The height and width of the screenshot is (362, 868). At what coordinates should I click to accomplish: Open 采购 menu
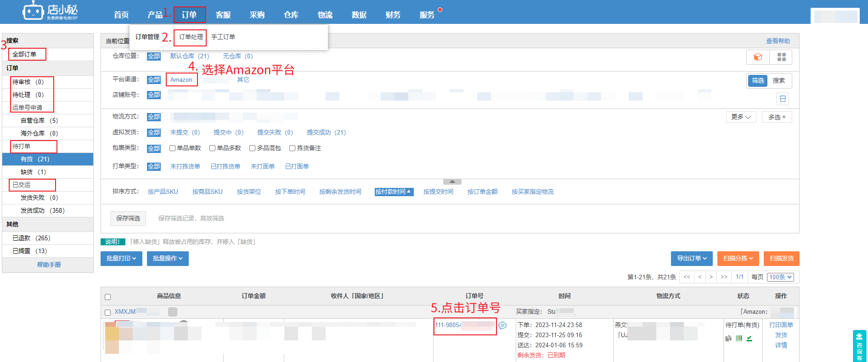tap(257, 15)
